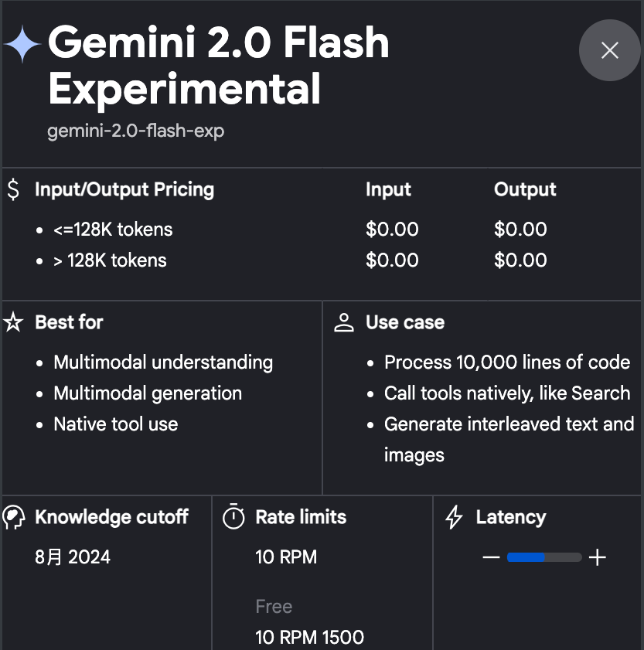The image size is (644, 650).
Task: Click the <=128K tokens pricing row
Action: click(113, 230)
